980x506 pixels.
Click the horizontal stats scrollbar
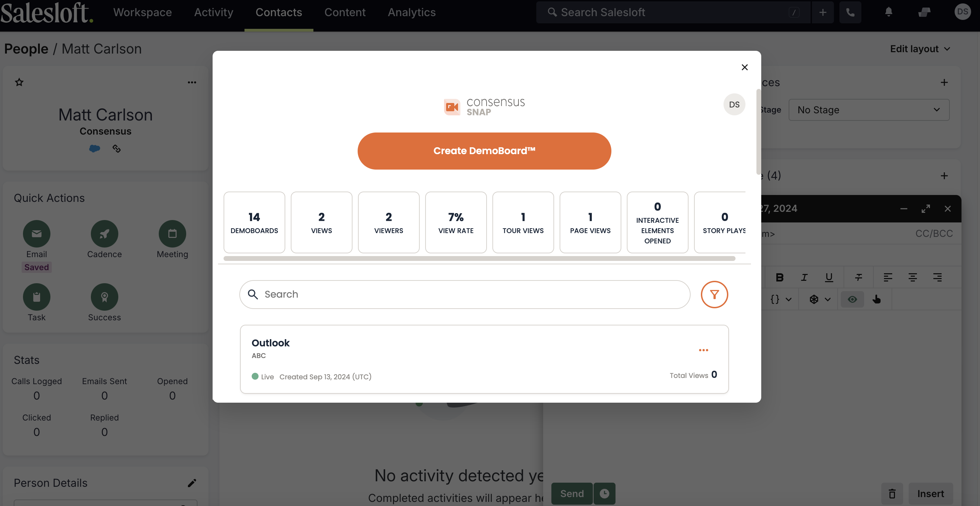tap(479, 258)
